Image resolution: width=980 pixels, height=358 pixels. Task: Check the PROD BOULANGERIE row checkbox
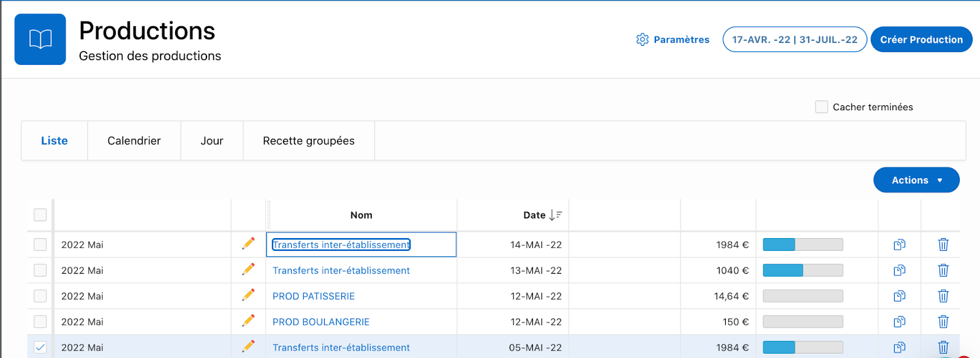click(40, 322)
